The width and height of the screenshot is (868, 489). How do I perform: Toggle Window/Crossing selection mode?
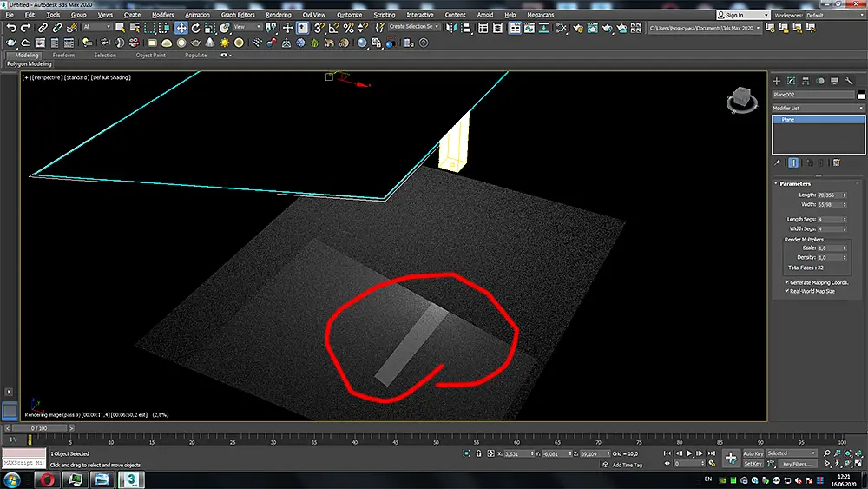tap(164, 27)
